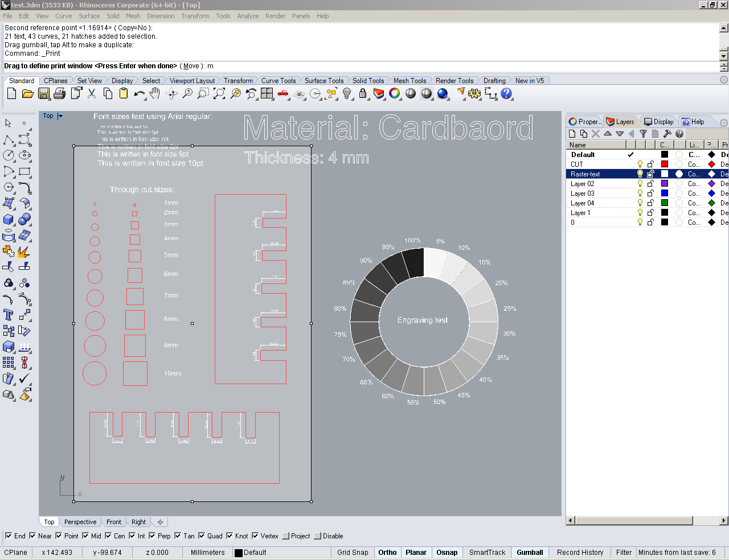Click Layer 03 blue color swatch
Image resolution: width=729 pixels, height=560 pixels.
664,193
